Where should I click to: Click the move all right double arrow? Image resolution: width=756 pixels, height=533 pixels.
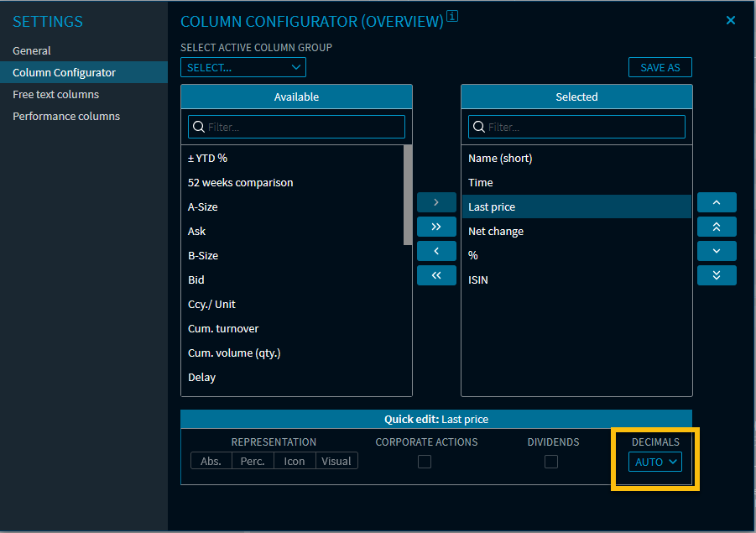436,227
